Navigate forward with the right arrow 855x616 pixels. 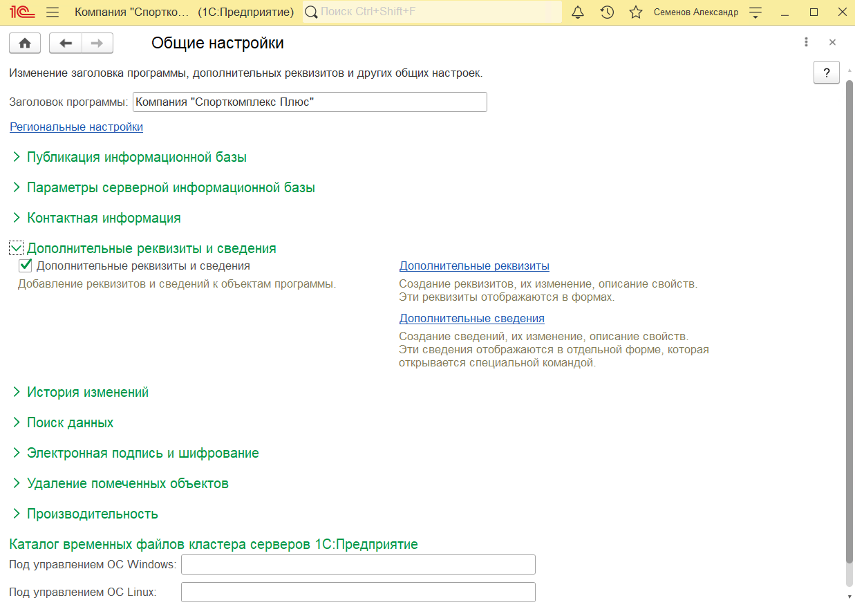tap(97, 43)
